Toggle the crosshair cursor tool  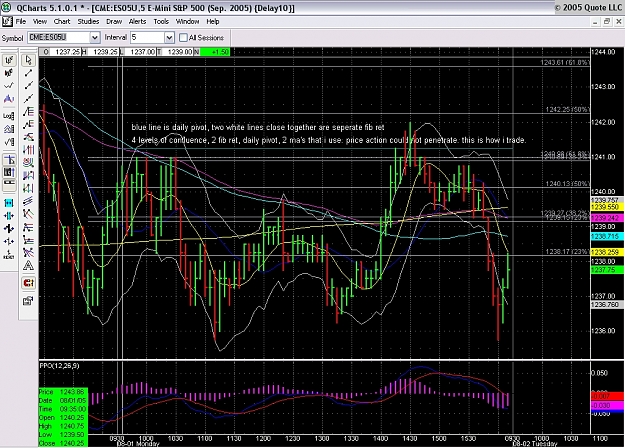point(9,160)
